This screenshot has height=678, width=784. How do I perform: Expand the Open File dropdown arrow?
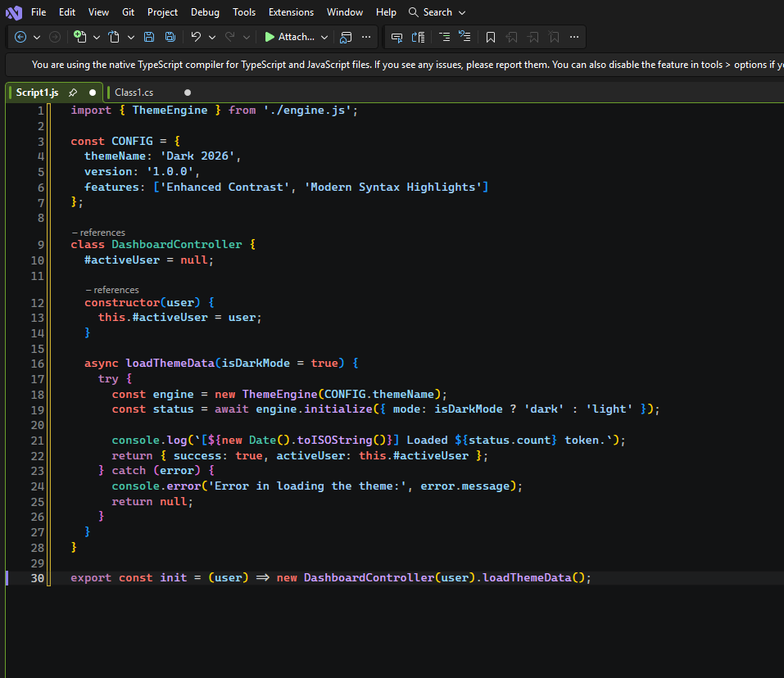point(131,38)
